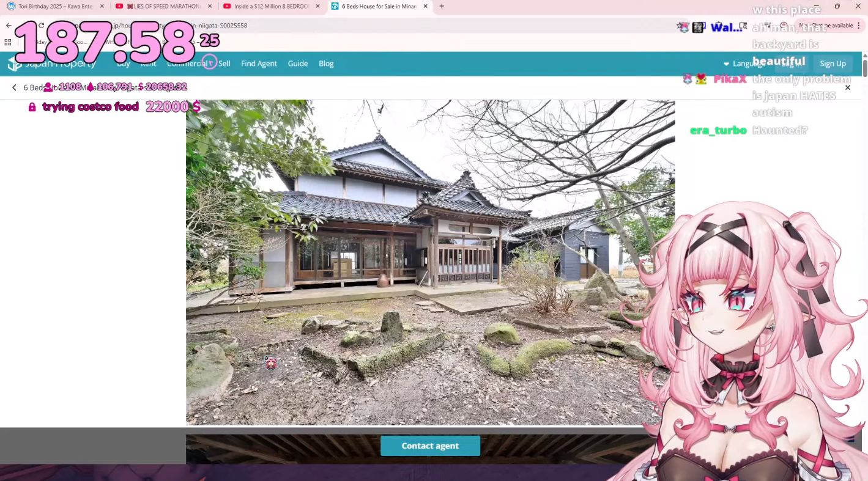
Task: Click the Japan-Property logo icon
Action: (x=15, y=64)
